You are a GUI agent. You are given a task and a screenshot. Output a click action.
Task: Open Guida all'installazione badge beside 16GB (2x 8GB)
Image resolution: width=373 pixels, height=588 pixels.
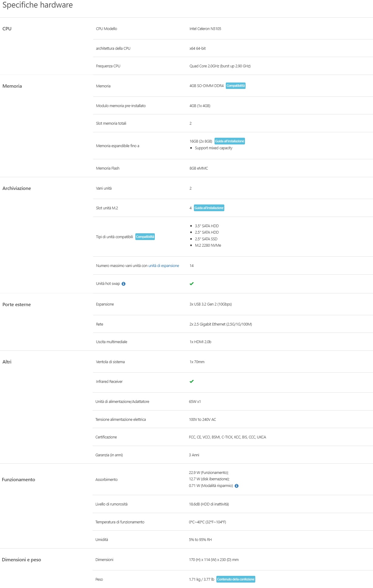pyautogui.click(x=229, y=141)
